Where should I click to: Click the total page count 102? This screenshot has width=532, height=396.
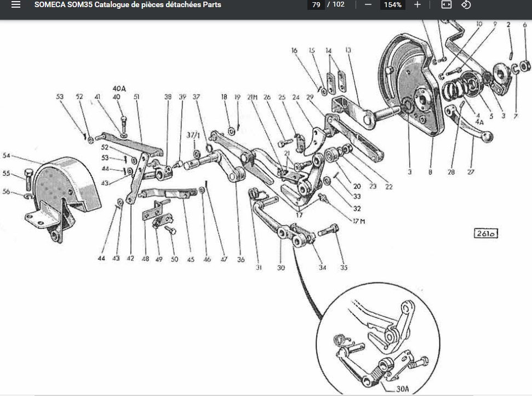tap(339, 5)
